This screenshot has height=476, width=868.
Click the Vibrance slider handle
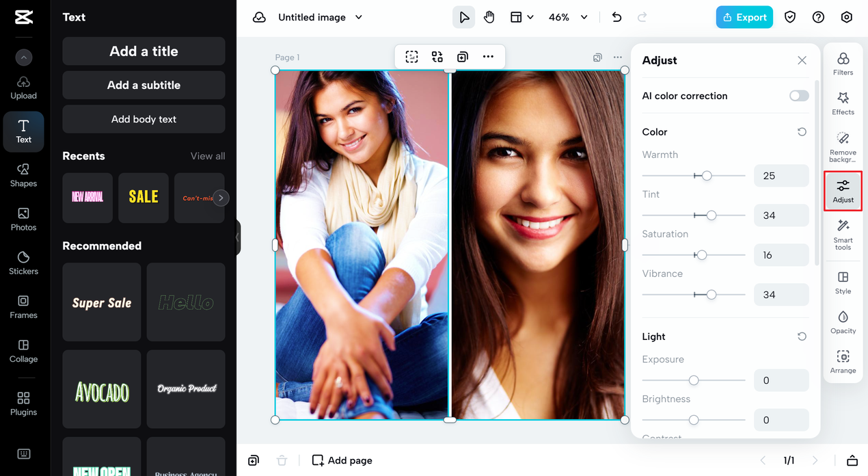click(711, 295)
